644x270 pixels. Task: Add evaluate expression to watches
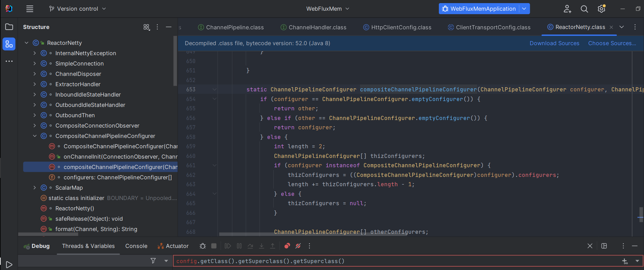click(x=625, y=261)
